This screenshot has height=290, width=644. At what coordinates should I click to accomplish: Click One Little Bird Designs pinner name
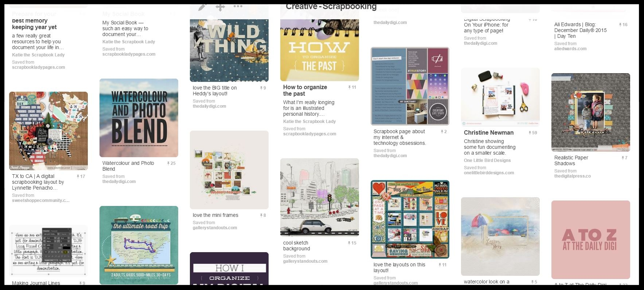click(487, 160)
